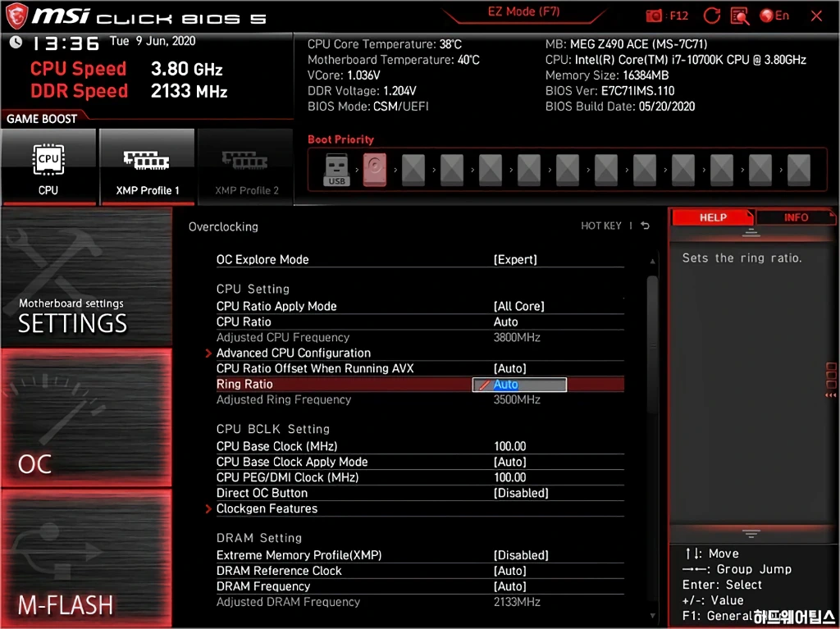Viewport: 840px width, 629px height.
Task: Click the help panel bottom collapse handle
Action: click(751, 533)
